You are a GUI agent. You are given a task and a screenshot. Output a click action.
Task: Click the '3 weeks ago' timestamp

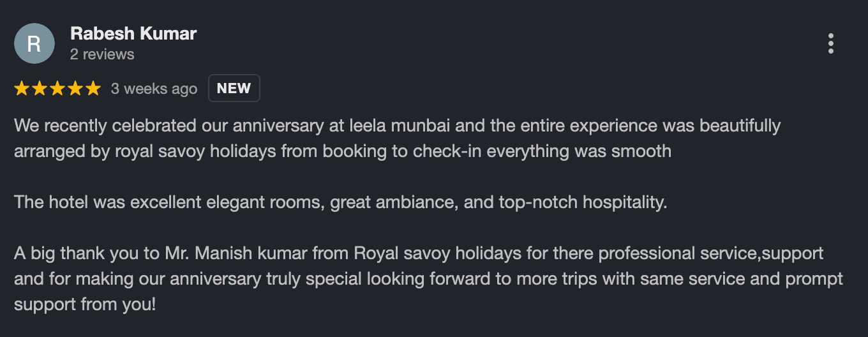[154, 89]
